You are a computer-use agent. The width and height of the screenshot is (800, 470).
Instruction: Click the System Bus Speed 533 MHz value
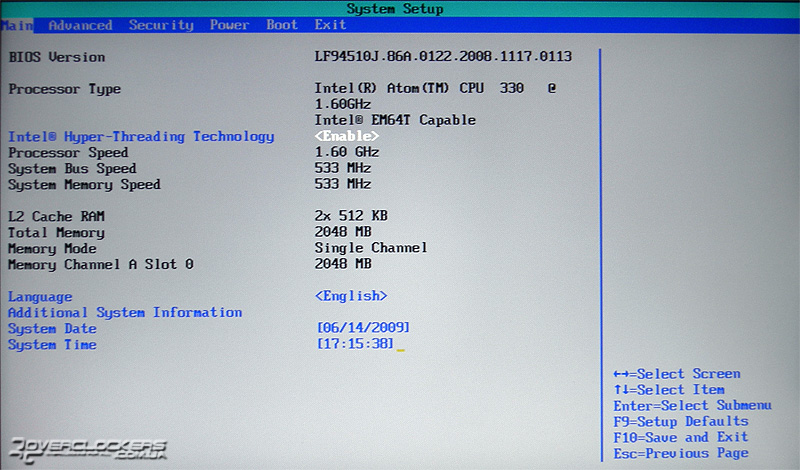342,168
